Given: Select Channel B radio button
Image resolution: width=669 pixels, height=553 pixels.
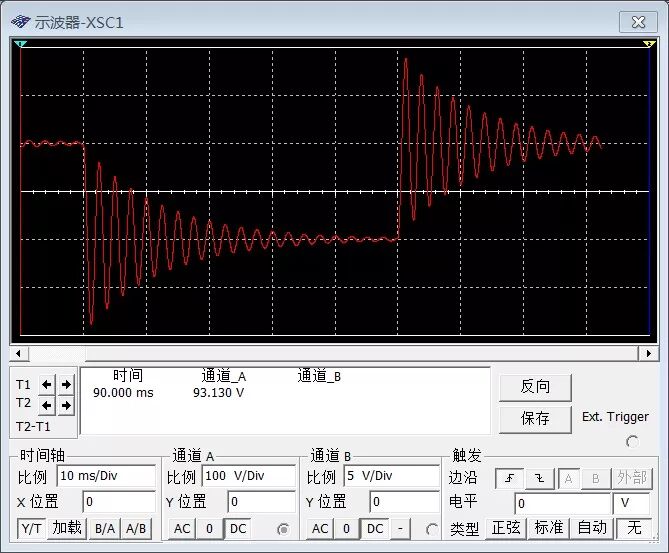Looking at the screenshot, I should [432, 529].
